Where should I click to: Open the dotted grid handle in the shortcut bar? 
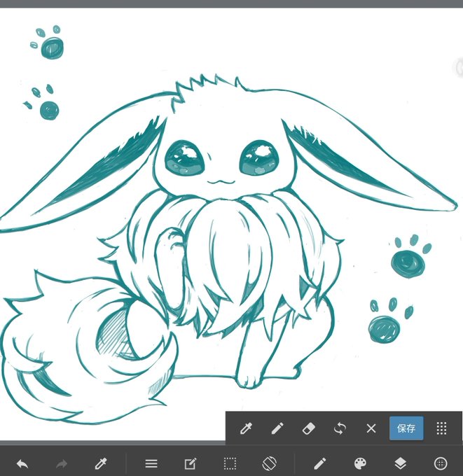(x=441, y=428)
